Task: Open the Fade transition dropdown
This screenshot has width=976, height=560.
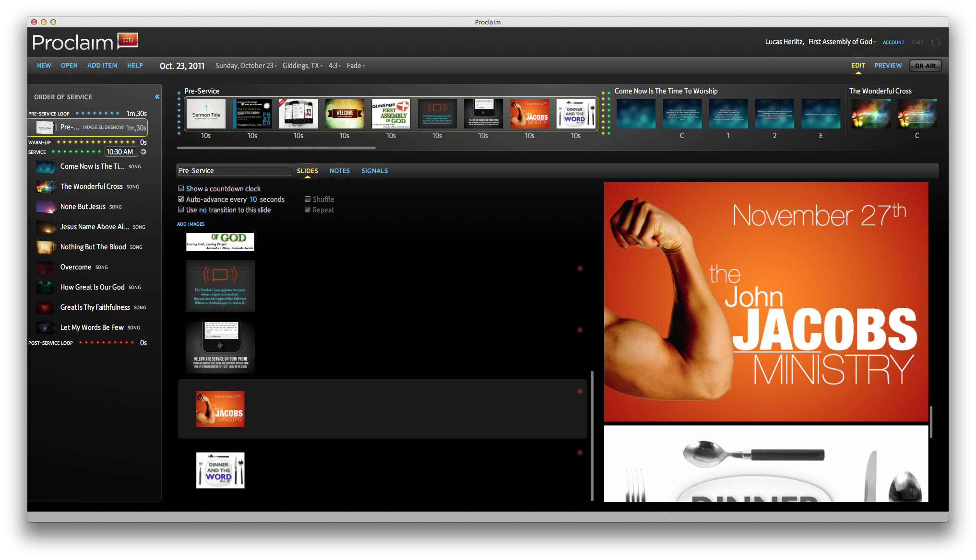Action: 356,66
